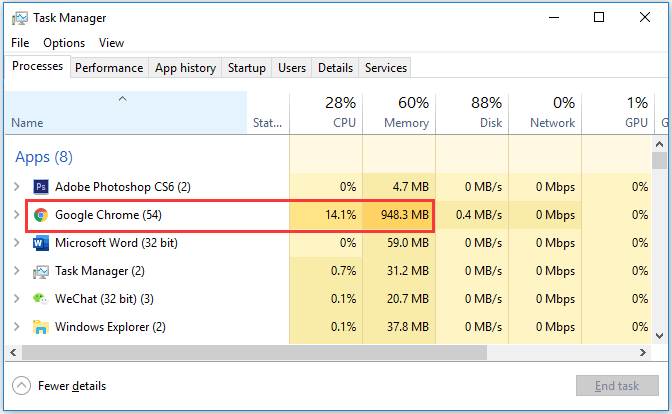Select the Google Chrome (54) process name
The image size is (672, 414).
click(x=108, y=215)
